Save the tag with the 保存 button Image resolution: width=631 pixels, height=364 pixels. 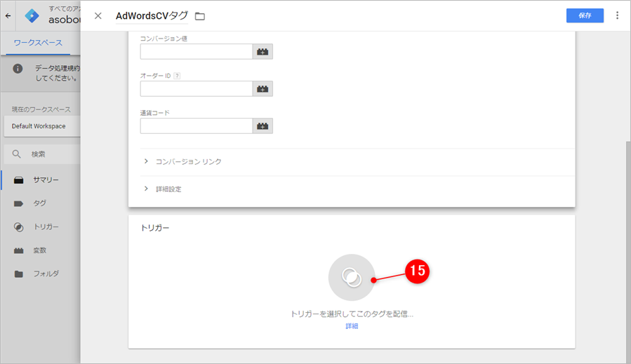click(x=585, y=15)
